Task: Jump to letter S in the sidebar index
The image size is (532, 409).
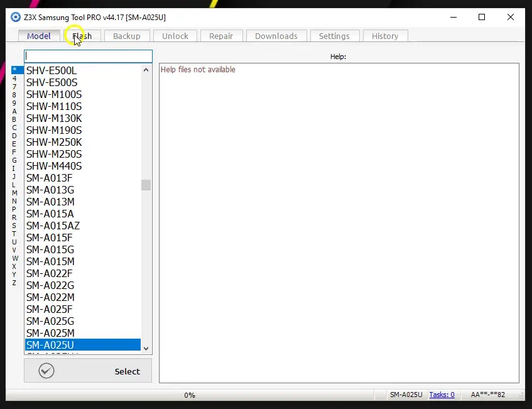Action: point(14,225)
